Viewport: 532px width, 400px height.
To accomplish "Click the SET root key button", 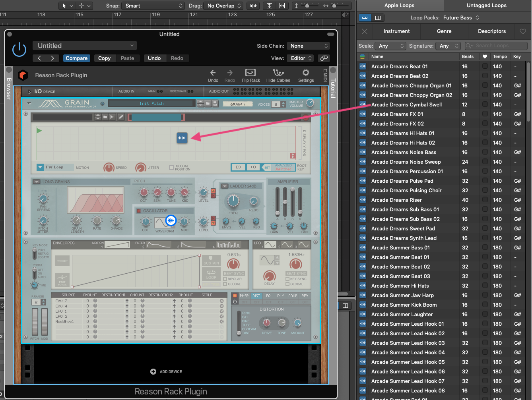I will 267,167.
